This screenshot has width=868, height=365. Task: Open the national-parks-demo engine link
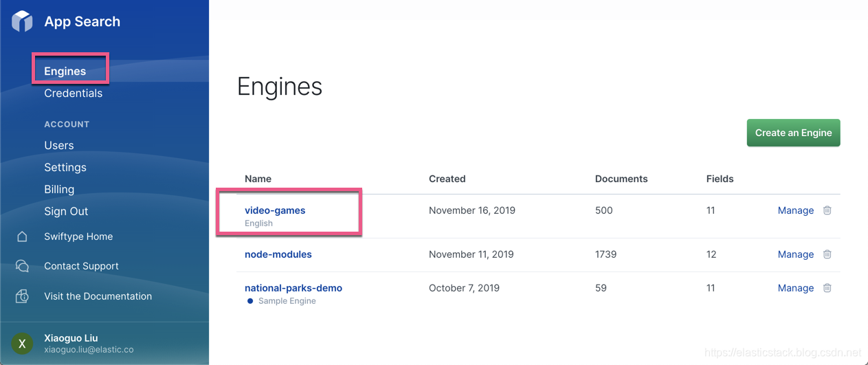[x=293, y=288]
